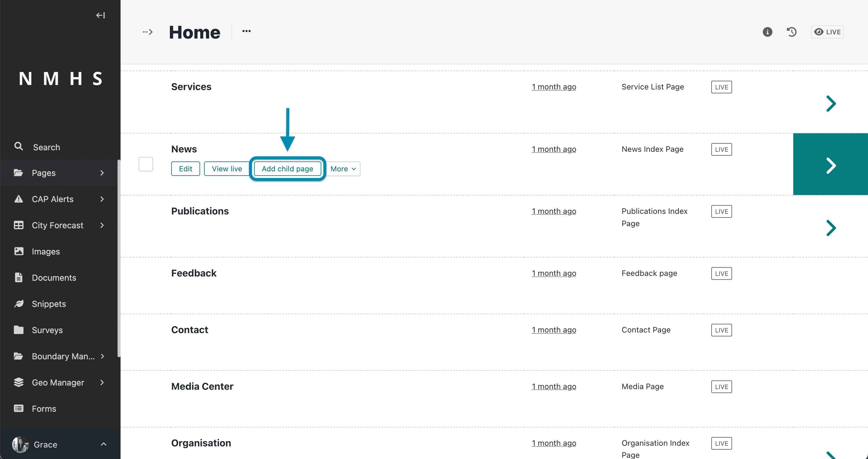Open the page info icon in header
The height and width of the screenshot is (459, 868).
pyautogui.click(x=767, y=32)
